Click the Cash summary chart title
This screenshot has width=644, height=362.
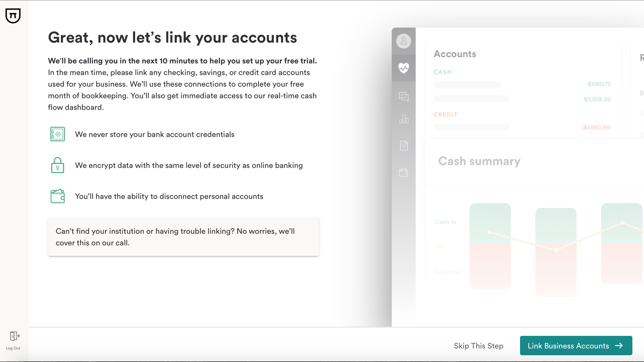point(479,161)
